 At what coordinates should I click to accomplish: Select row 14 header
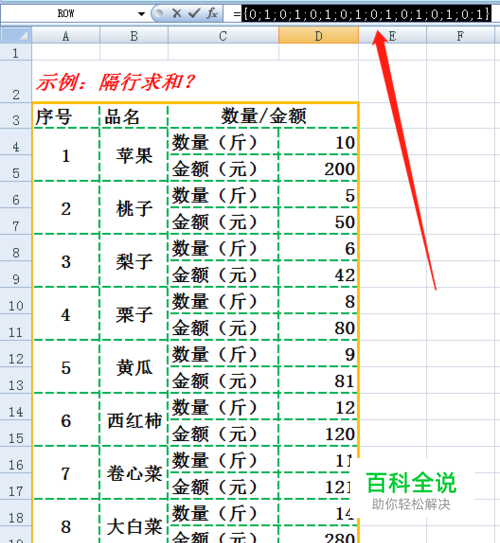coord(16,407)
